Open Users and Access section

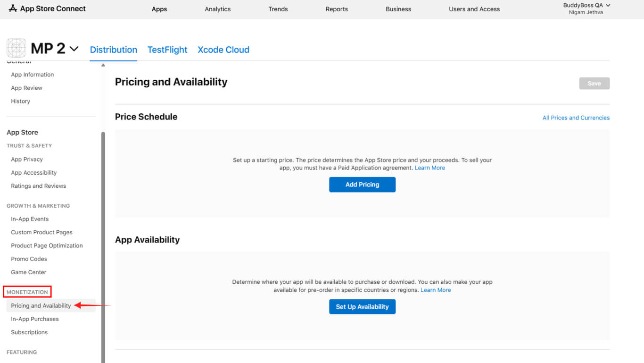474,9
